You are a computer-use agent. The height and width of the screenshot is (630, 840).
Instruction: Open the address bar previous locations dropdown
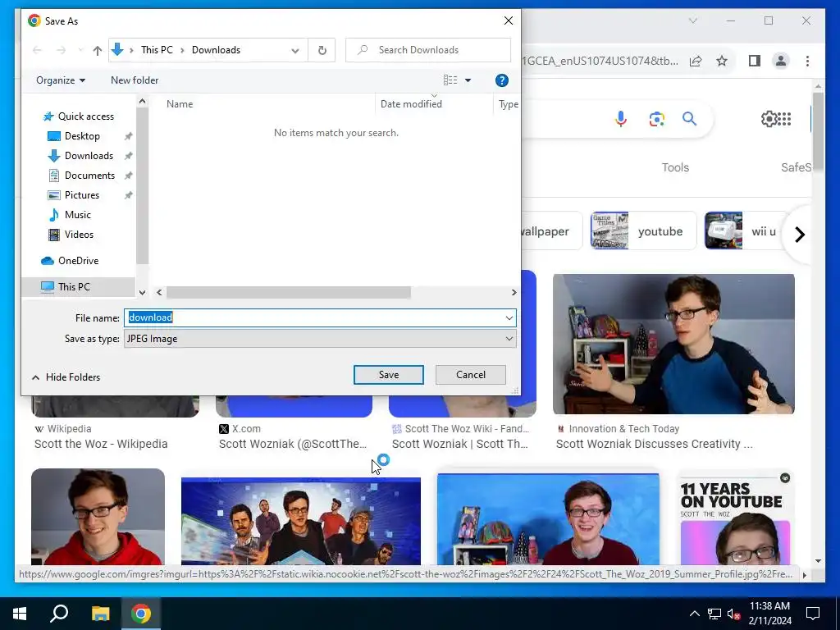[295, 50]
